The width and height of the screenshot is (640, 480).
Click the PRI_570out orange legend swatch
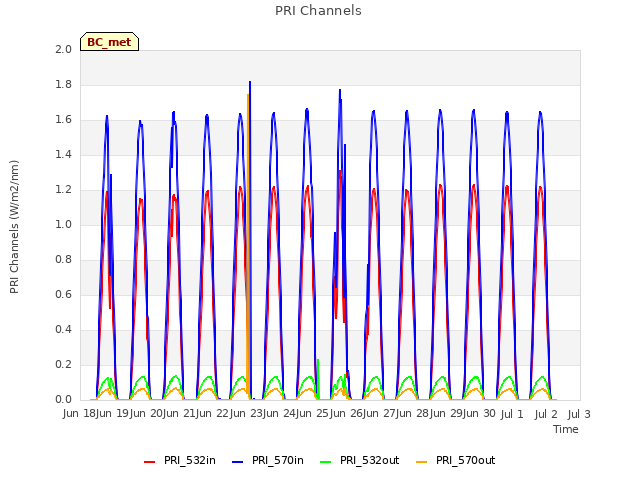pyautogui.click(x=422, y=462)
